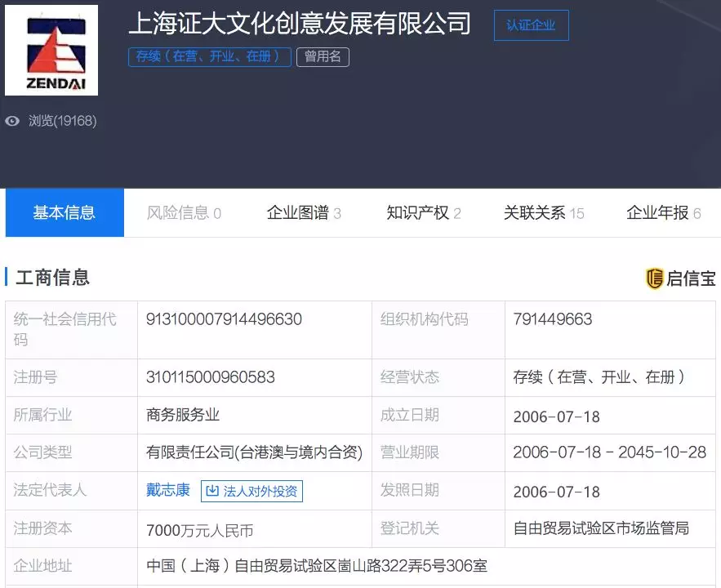Go to the 知识产权 tab
This screenshot has width=721, height=588.
click(423, 213)
